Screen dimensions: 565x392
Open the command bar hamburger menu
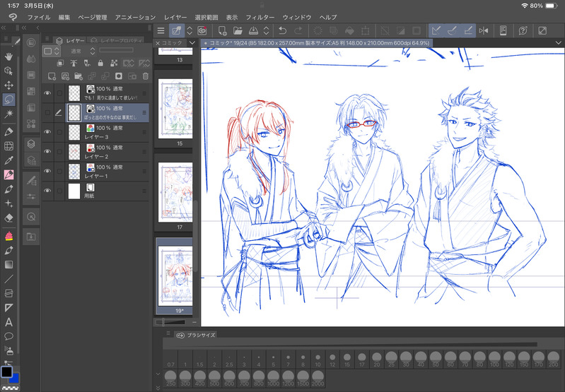pyautogui.click(x=161, y=31)
